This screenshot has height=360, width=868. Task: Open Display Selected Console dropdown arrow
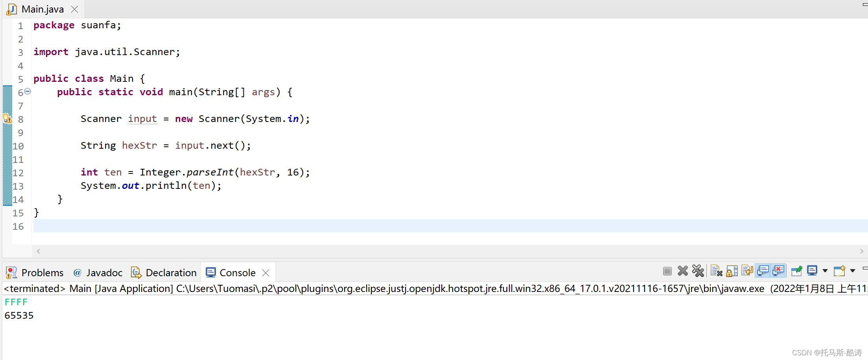825,271
